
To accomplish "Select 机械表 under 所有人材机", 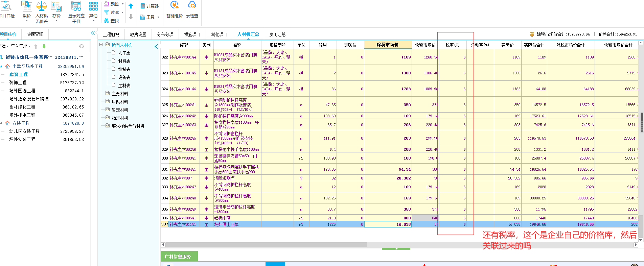I will point(124,69).
